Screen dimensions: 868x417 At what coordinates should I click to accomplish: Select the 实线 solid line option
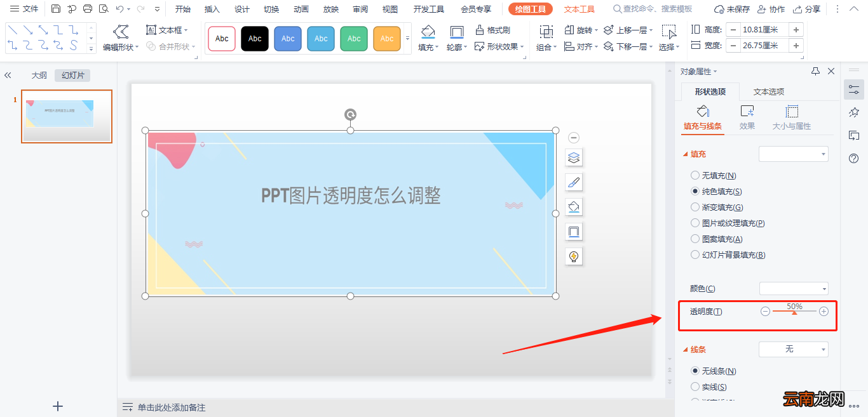pos(695,387)
